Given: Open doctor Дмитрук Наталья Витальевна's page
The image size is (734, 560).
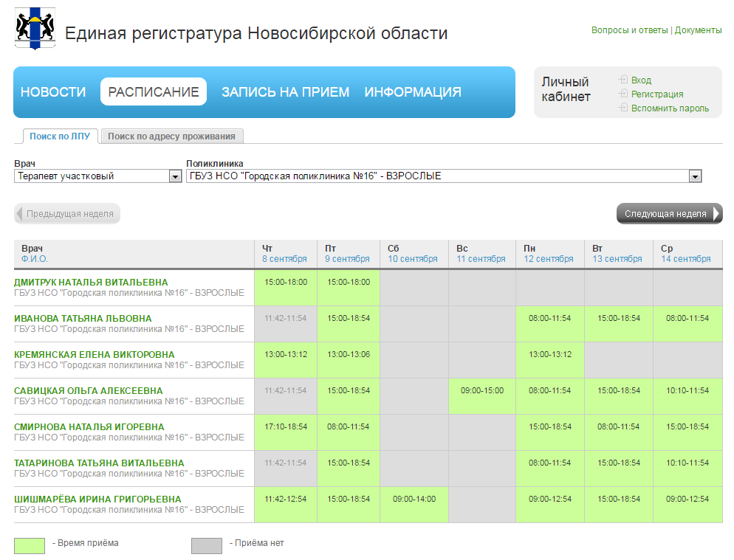Looking at the screenshot, I should pos(91,282).
